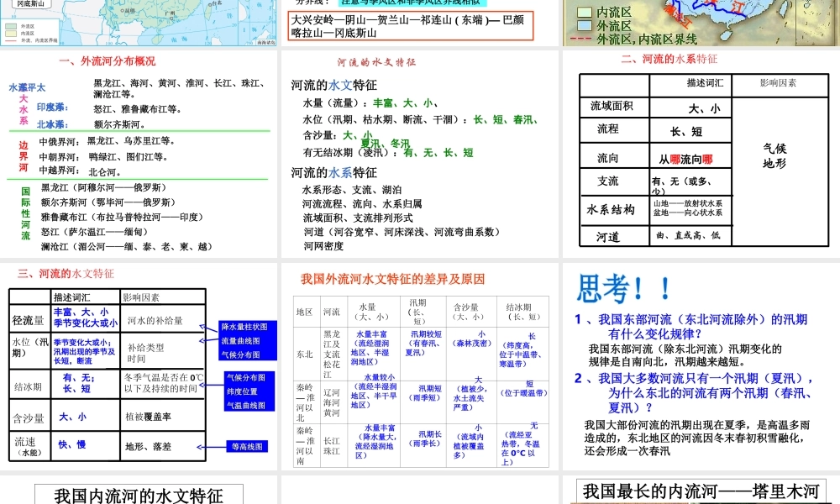
Task: Click the 河水的补给量 table cell
Action: [163, 320]
